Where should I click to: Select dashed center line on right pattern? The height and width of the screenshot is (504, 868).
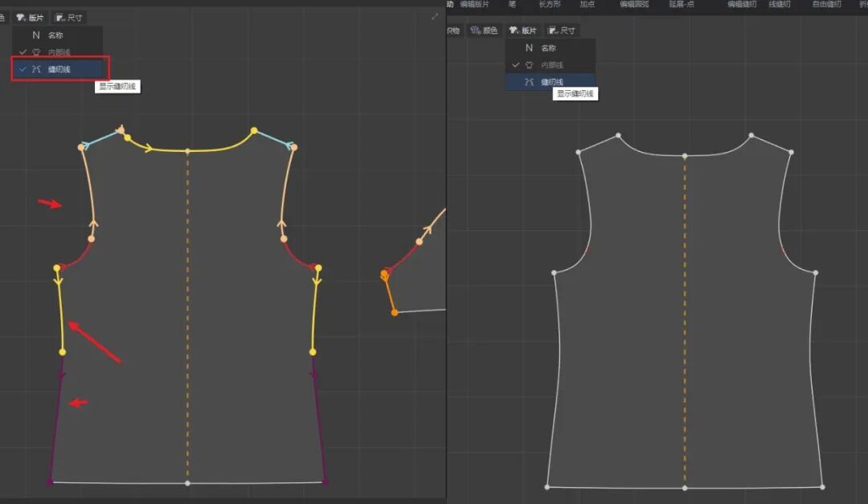685,322
